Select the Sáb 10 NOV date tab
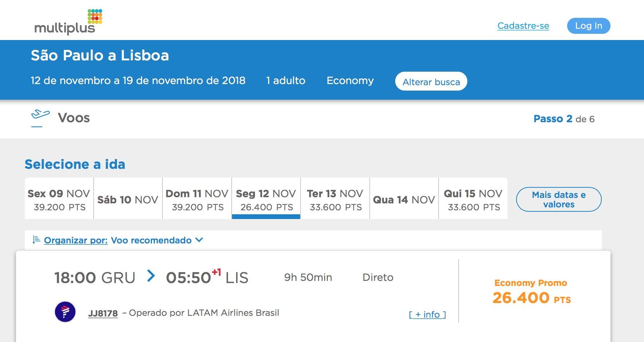This screenshot has height=342, width=644. point(128,199)
